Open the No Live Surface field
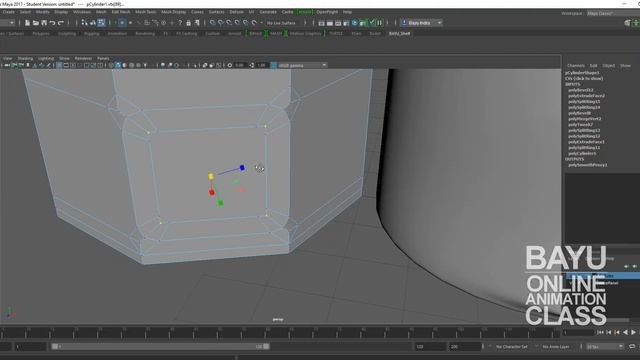The height and width of the screenshot is (360, 640). [x=282, y=23]
